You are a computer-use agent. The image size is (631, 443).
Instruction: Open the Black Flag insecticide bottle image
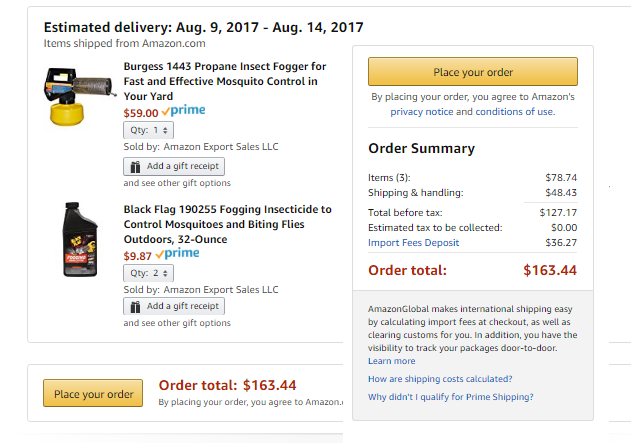point(77,238)
